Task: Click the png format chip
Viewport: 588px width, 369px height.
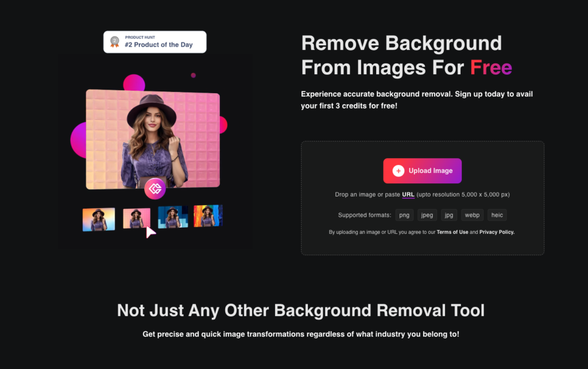Action: 404,214
